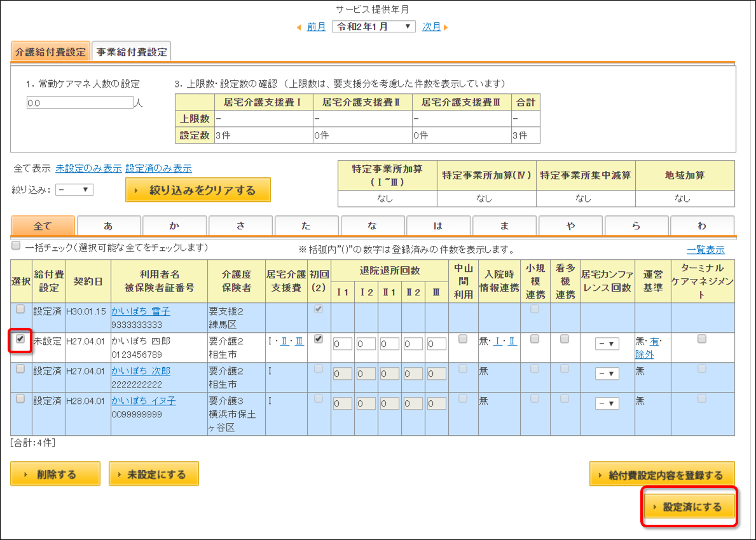
Task: Open user link かいぽち 雪子
Action: pos(141,311)
